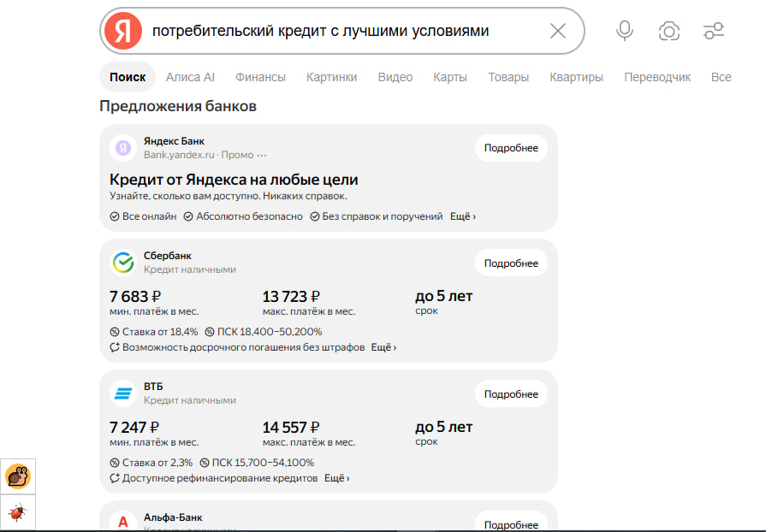Click Подробнее for Альфа-Банк

tap(511, 523)
